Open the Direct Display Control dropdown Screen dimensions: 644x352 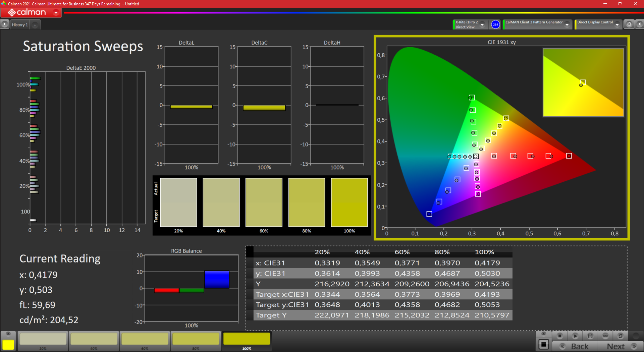click(617, 24)
